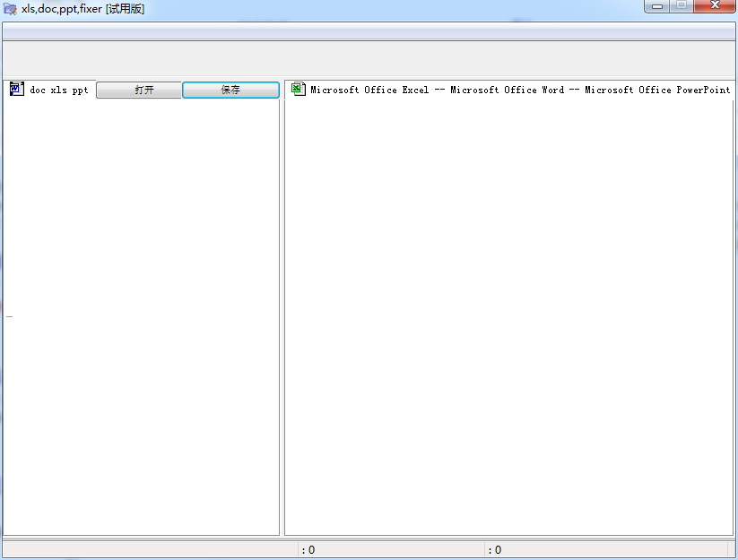Maximize the xls,doc,ppt,fixer window
Viewport: 738px width, 560px height.
pos(681,6)
